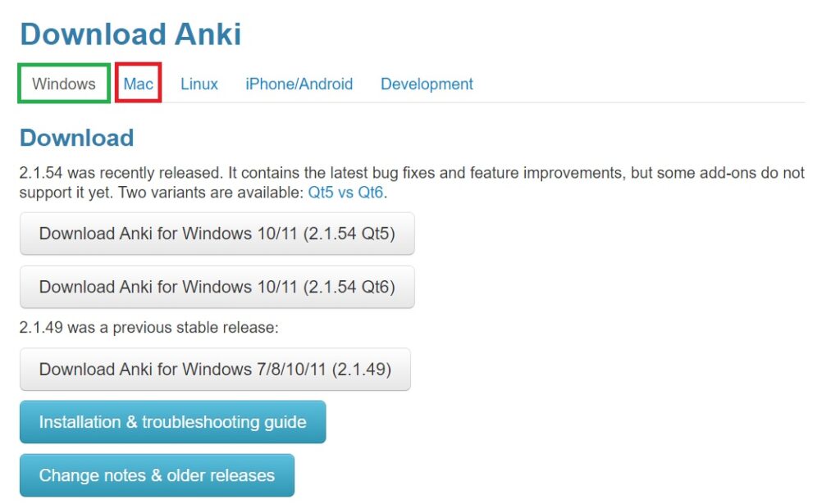Show the Development tab
840x504 pixels.
(x=427, y=84)
